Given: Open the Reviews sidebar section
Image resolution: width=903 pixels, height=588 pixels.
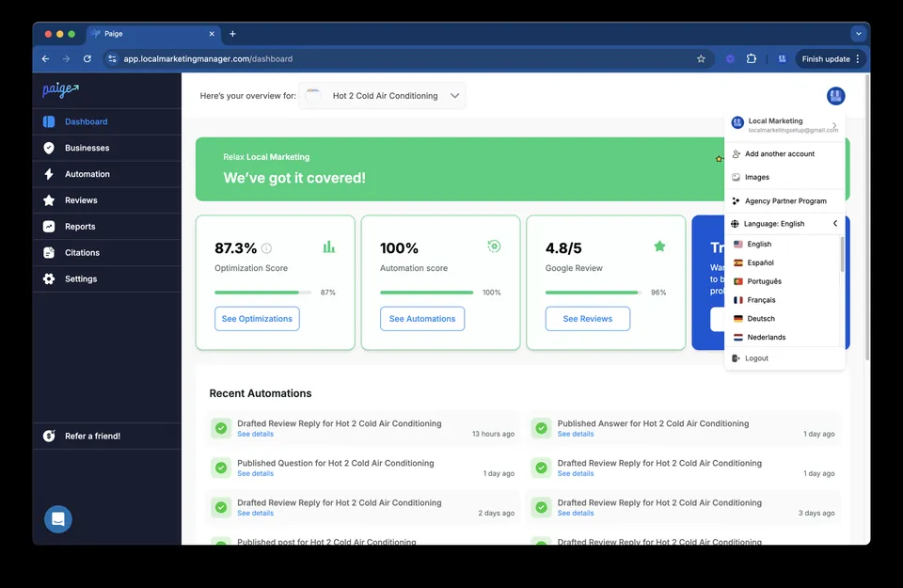Looking at the screenshot, I should tap(107, 200).
